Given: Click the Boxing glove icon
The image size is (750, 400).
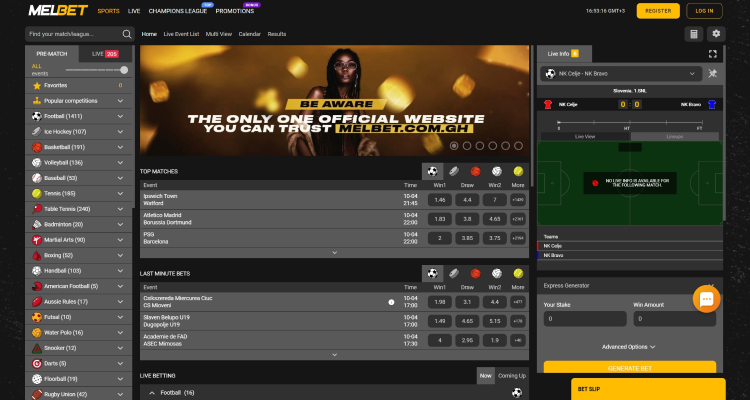Looking at the screenshot, I should (x=37, y=256).
